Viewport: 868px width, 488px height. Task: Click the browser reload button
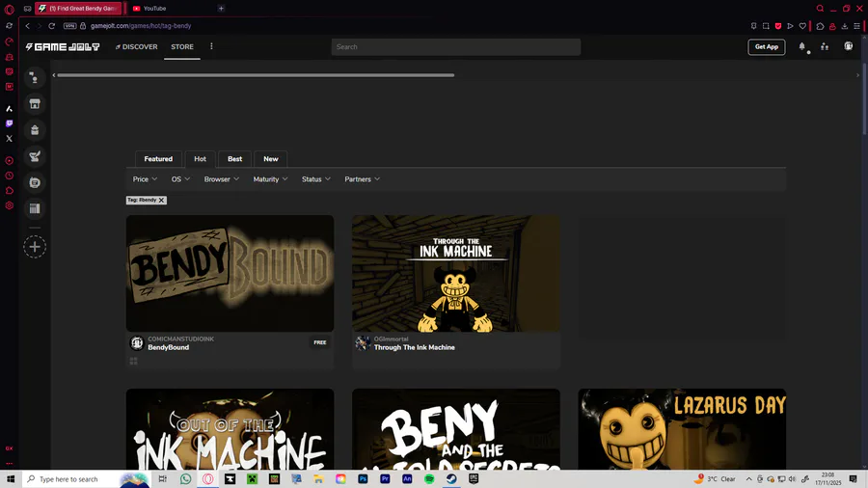(x=51, y=26)
